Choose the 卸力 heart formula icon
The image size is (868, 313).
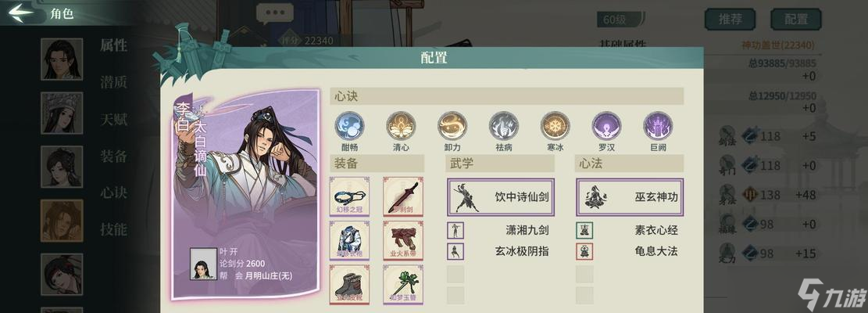click(452, 126)
